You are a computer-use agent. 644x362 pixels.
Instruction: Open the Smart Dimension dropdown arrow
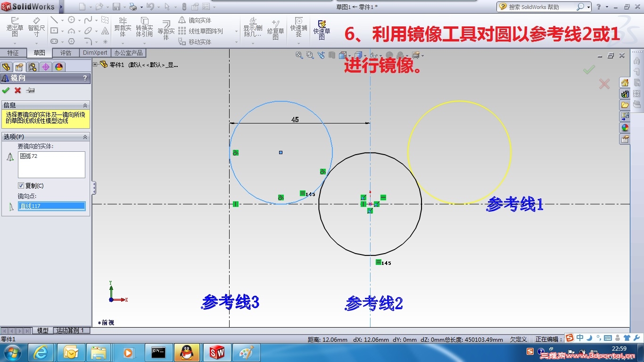coord(36,44)
